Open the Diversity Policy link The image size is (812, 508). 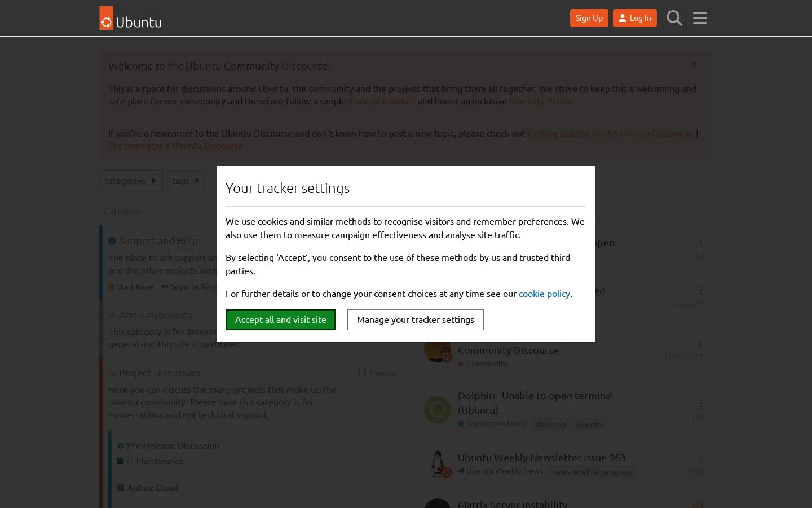click(x=540, y=101)
